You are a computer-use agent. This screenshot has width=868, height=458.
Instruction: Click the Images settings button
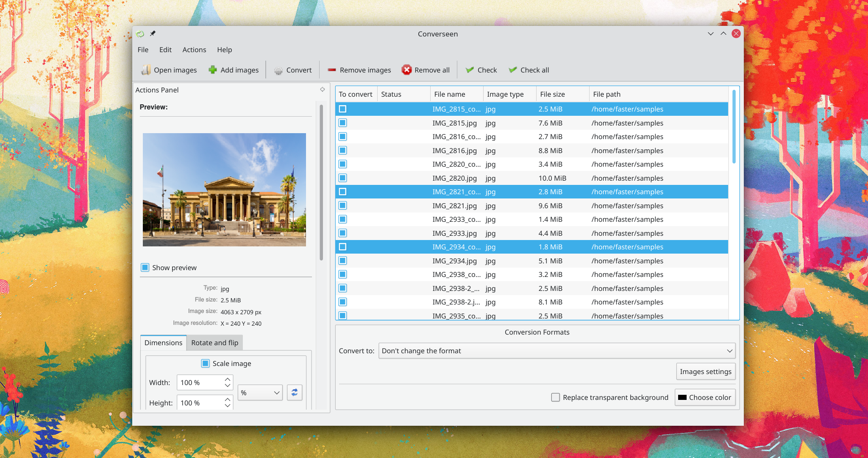coord(706,371)
